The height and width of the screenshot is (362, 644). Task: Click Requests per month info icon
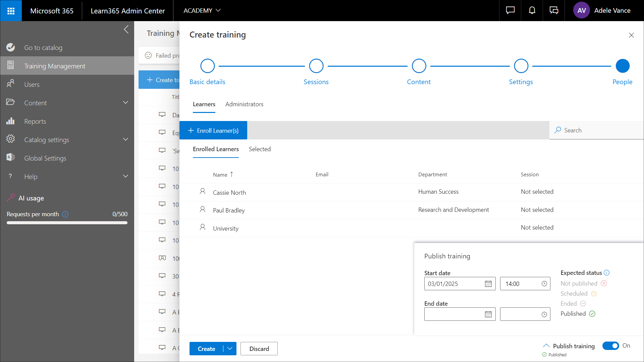pyautogui.click(x=65, y=214)
